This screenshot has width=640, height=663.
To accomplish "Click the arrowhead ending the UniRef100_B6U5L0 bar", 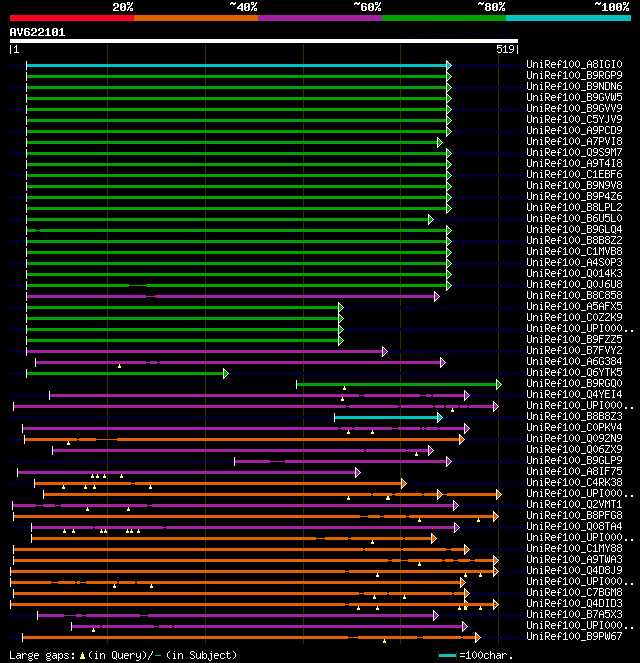I will [431, 219].
